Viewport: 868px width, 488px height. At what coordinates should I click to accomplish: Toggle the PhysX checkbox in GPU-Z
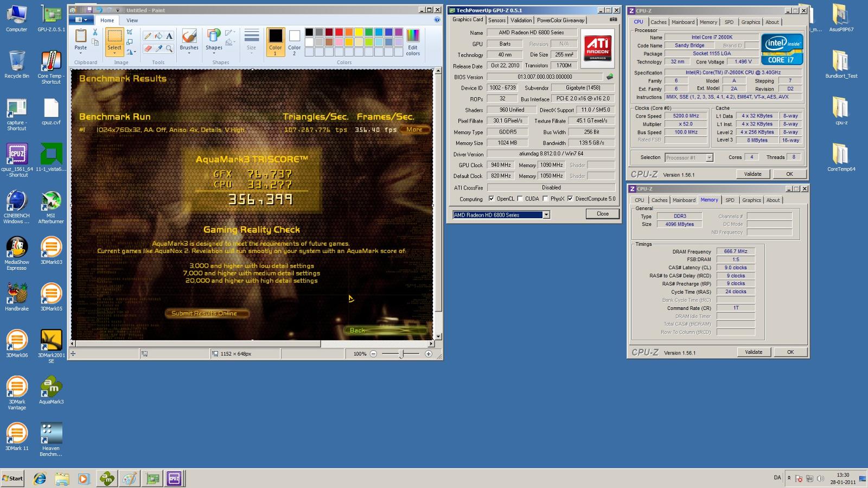545,199
